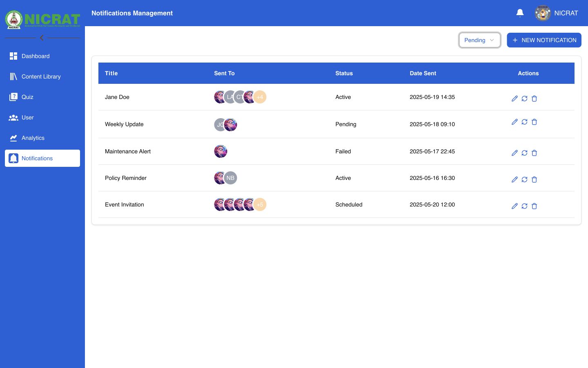The width and height of the screenshot is (588, 368).
Task: Click the date 2025-05-19 14:35
Action: 432,97
